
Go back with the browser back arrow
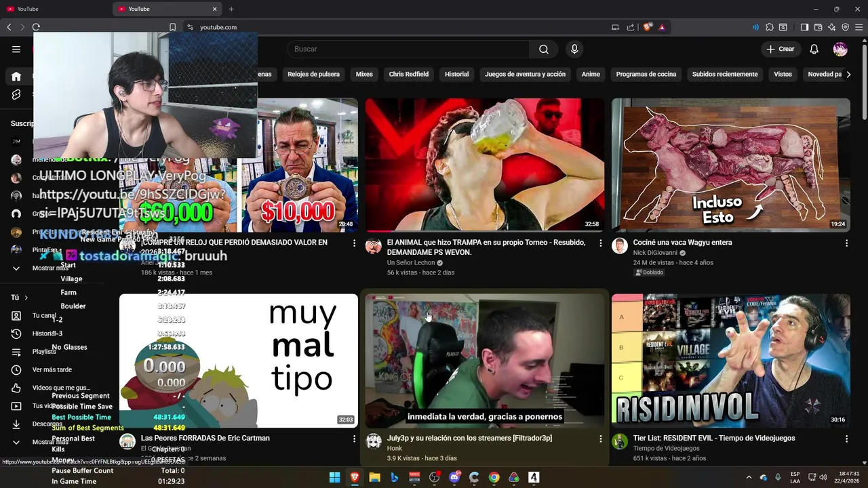point(9,27)
